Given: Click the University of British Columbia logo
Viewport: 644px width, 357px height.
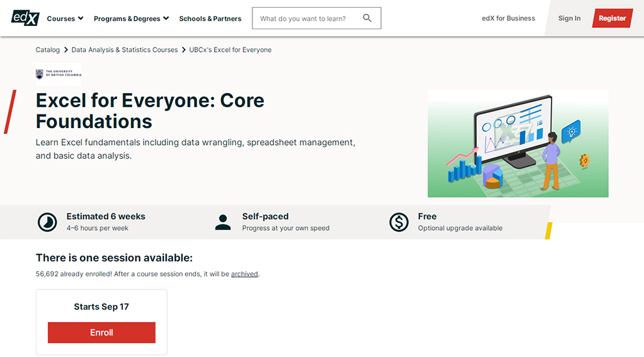Looking at the screenshot, I should click(59, 74).
